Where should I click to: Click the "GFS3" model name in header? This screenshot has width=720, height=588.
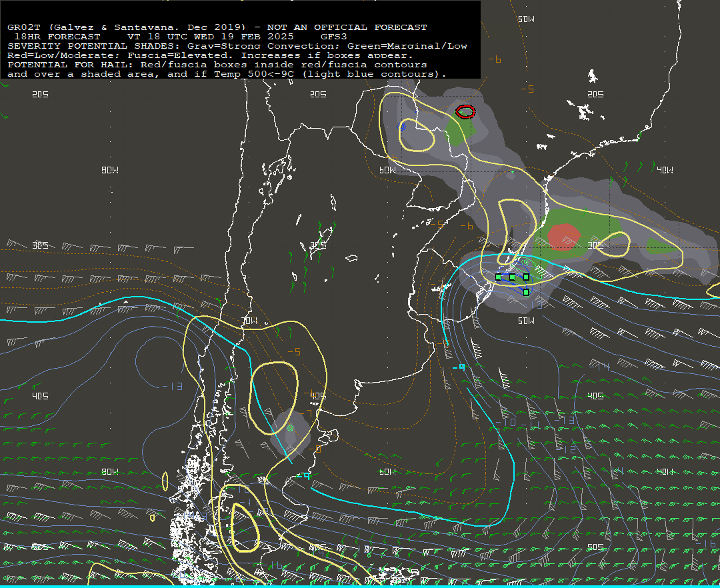[334, 37]
